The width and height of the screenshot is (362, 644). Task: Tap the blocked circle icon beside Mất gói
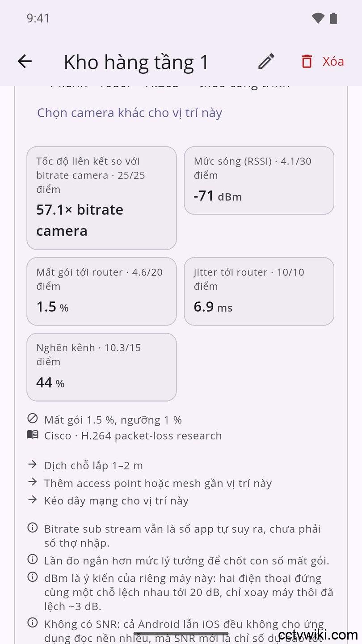[33, 419]
